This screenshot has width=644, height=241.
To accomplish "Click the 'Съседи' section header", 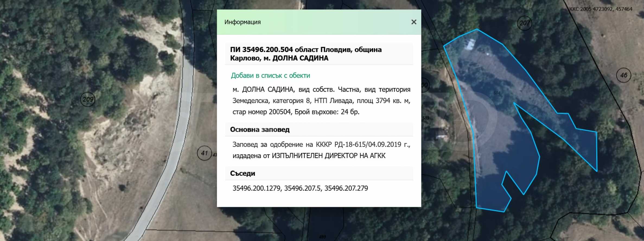I will pyautogui.click(x=242, y=174).
